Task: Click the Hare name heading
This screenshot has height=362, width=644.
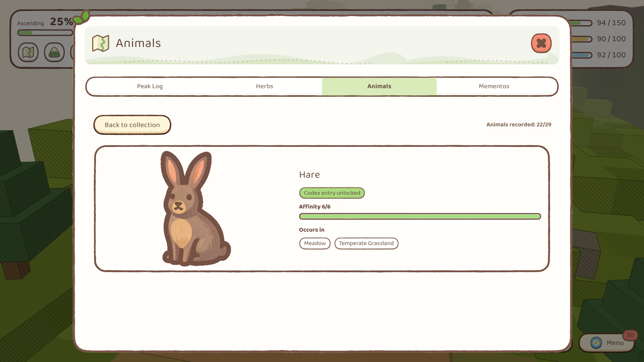Action: pyautogui.click(x=309, y=175)
